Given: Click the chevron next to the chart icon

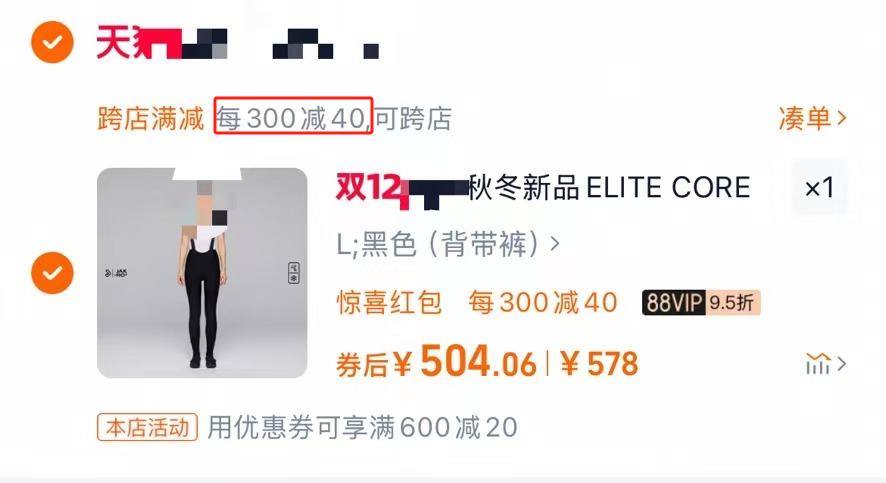Looking at the screenshot, I should [841, 364].
